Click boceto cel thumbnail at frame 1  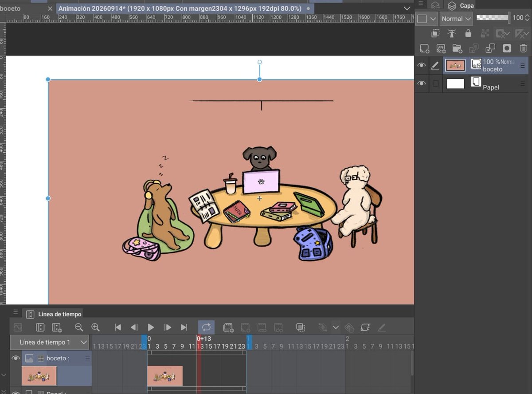coord(165,376)
